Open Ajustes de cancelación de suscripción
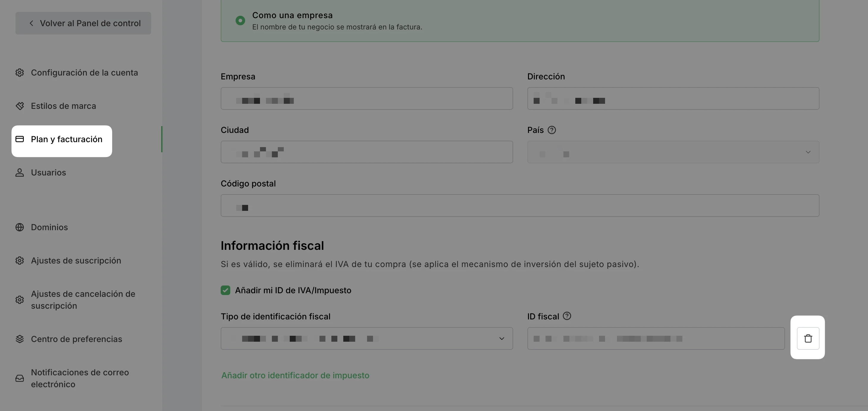 (83, 300)
